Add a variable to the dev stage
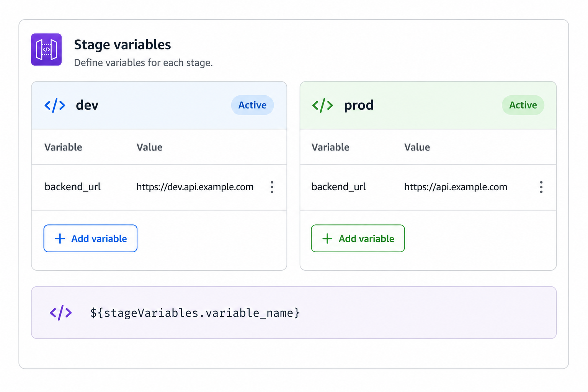 (x=90, y=238)
